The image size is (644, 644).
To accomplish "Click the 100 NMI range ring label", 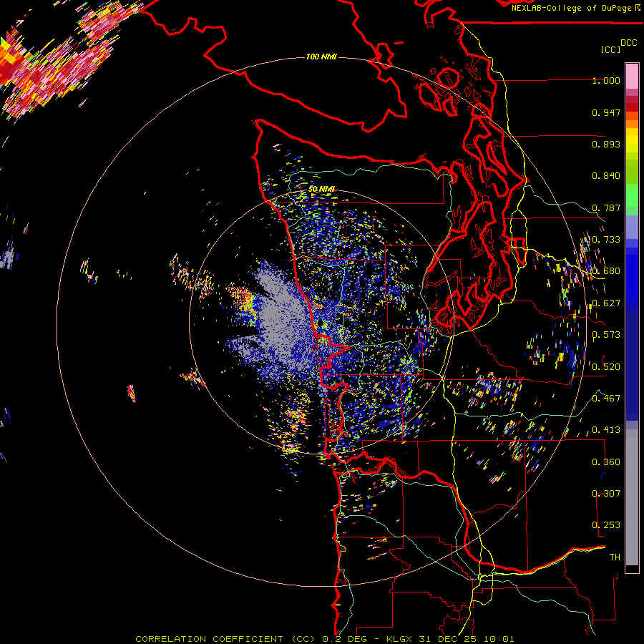I will [x=321, y=57].
